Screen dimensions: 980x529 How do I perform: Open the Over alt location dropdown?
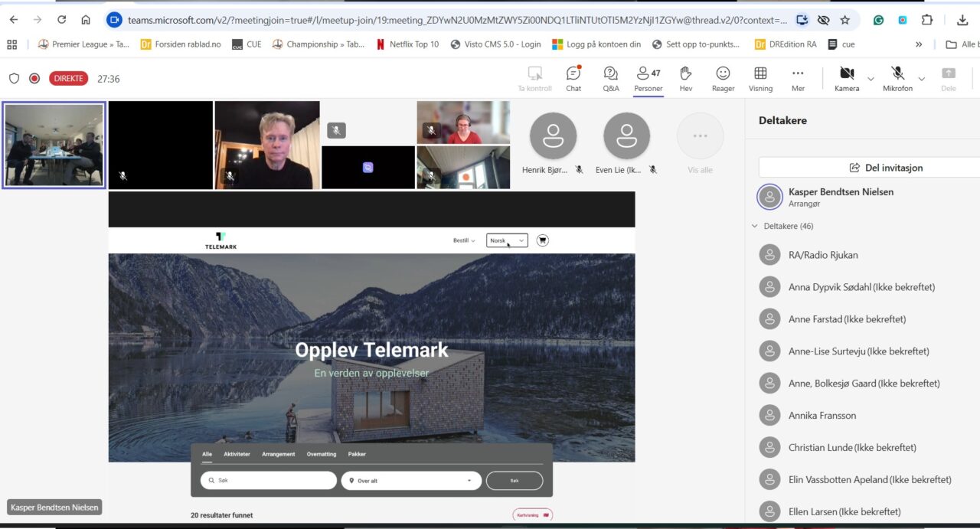[x=411, y=481]
